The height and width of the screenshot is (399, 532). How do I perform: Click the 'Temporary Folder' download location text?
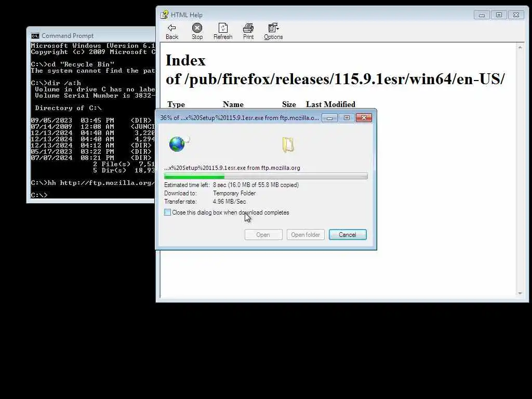point(234,193)
